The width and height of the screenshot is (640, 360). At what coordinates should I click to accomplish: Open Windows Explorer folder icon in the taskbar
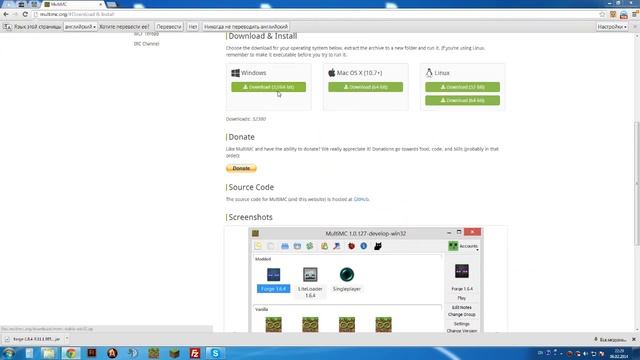[49, 353]
